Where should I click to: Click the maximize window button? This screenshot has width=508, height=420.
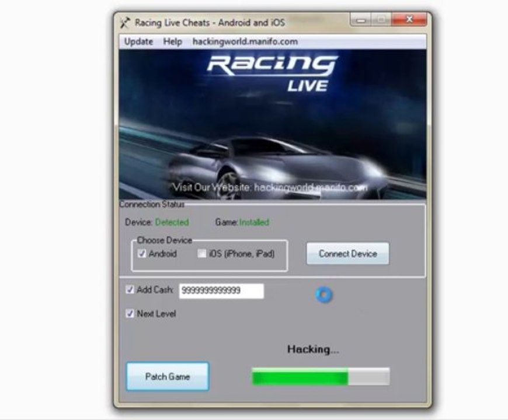pos(381,20)
